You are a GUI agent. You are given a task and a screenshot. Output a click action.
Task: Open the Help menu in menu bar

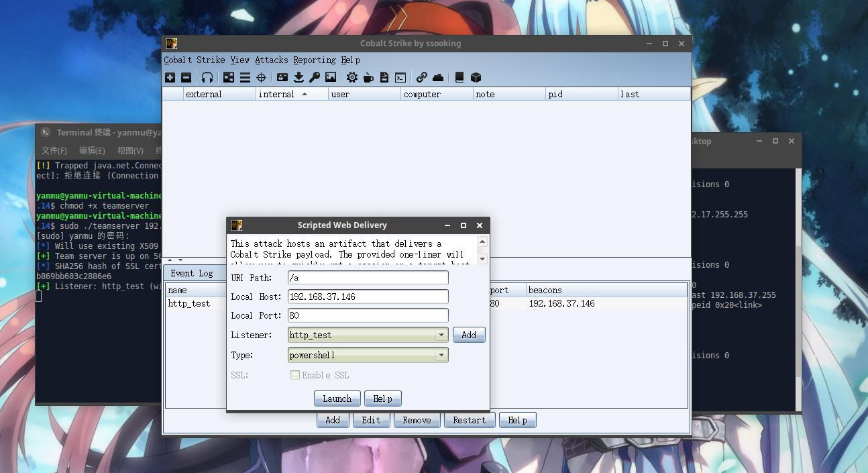(350, 60)
